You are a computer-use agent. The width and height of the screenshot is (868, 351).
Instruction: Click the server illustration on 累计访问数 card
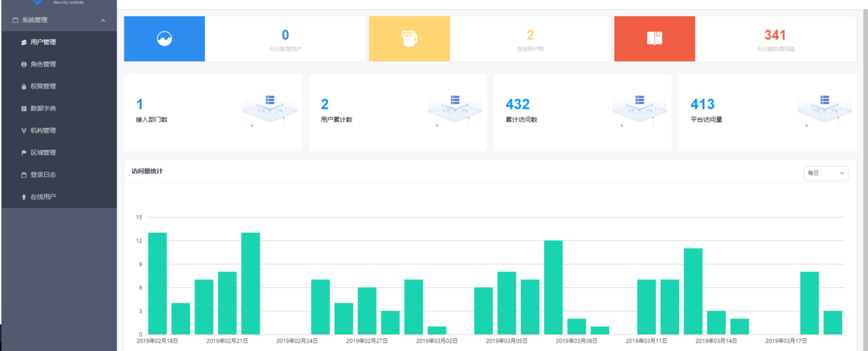pos(640,111)
